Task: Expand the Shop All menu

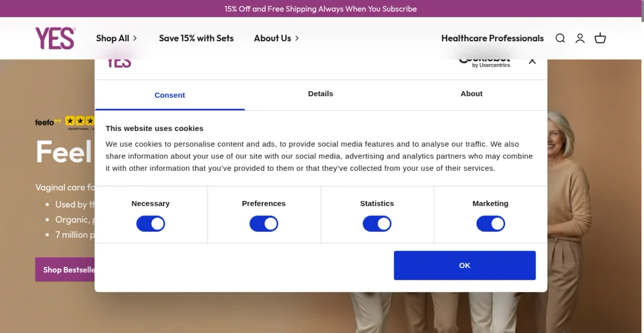Action: coord(116,38)
